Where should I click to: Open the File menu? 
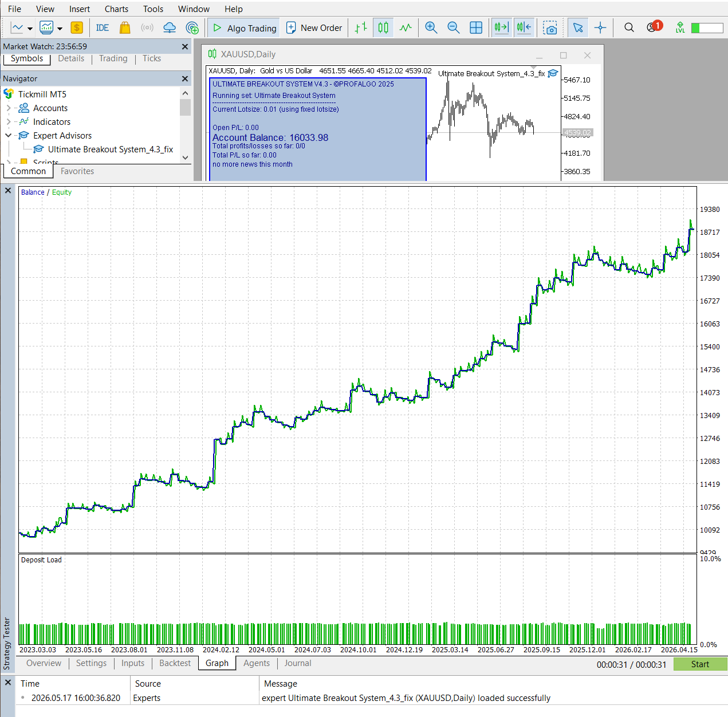[x=15, y=9]
